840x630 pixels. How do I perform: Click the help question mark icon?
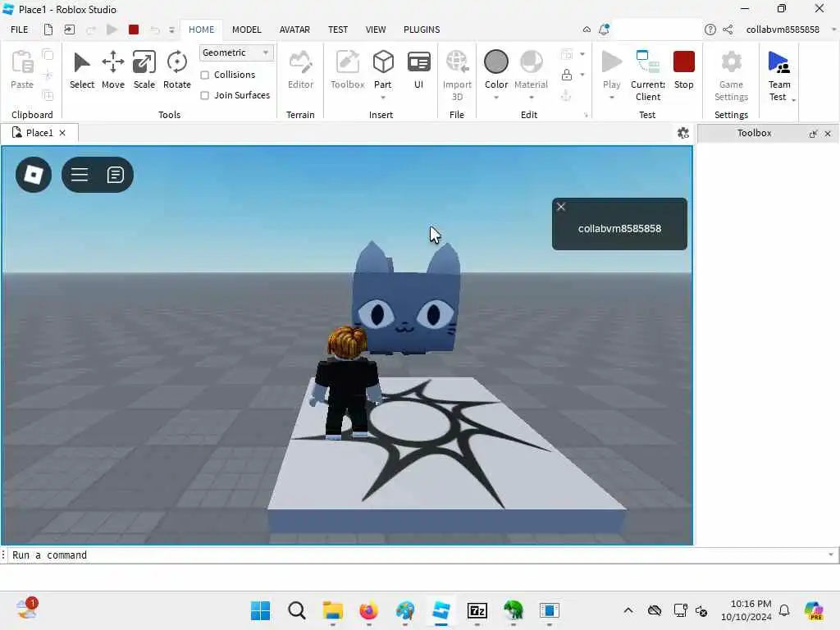coord(710,30)
